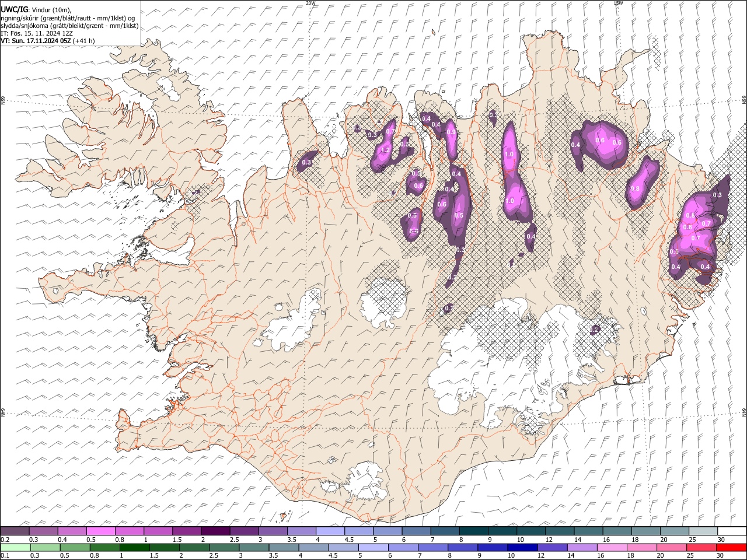The width and height of the screenshot is (747, 560).
Task: Select upper legend swatch between 6 and 7
Action: tap(416, 531)
